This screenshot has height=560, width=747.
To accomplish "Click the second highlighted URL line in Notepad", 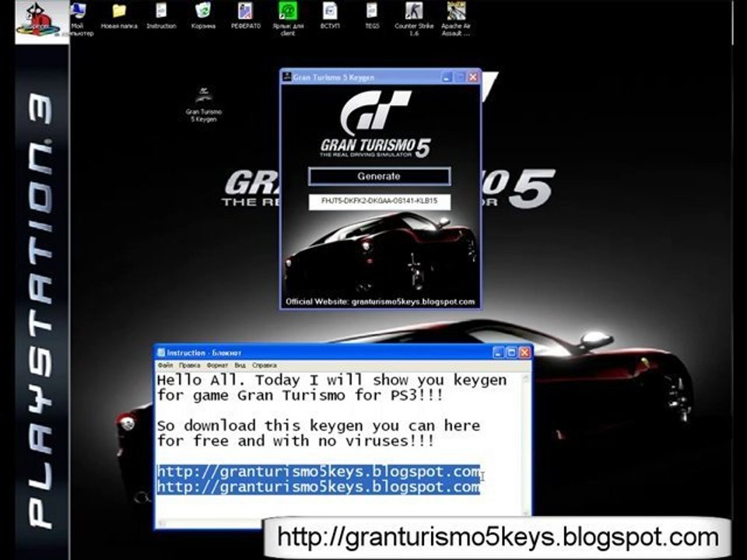I will click(x=319, y=487).
